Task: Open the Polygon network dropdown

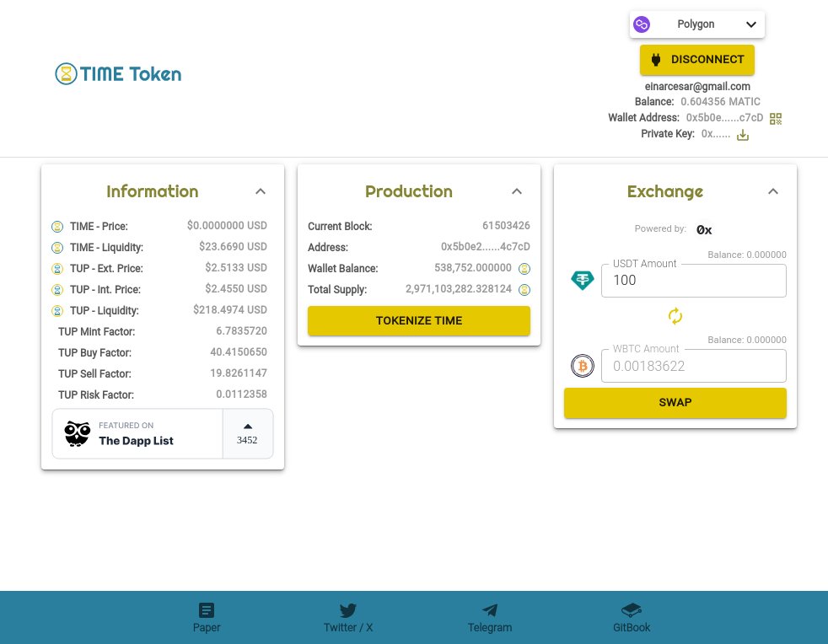Action: 697,24
